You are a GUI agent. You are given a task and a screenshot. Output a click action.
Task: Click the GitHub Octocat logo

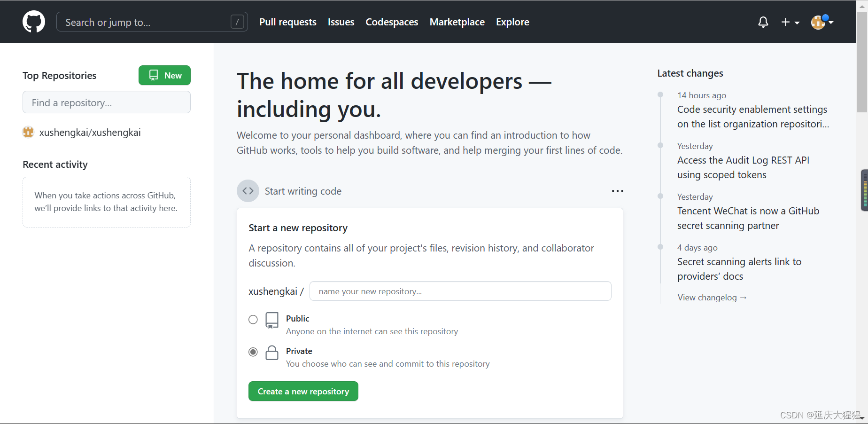pos(34,22)
